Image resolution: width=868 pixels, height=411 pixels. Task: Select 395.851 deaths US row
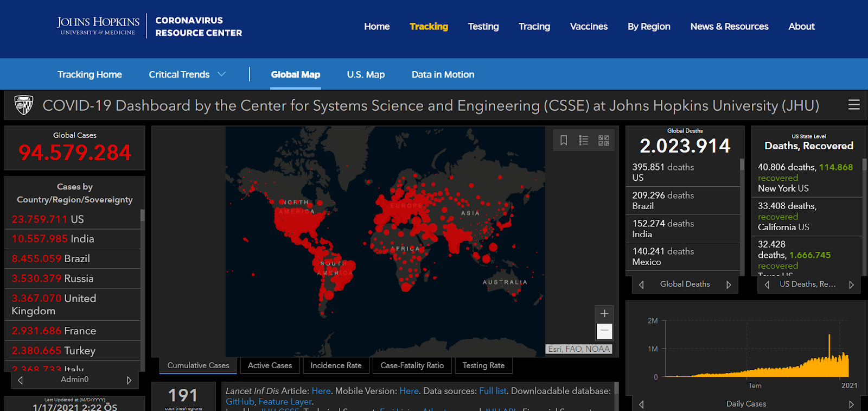[x=684, y=172]
